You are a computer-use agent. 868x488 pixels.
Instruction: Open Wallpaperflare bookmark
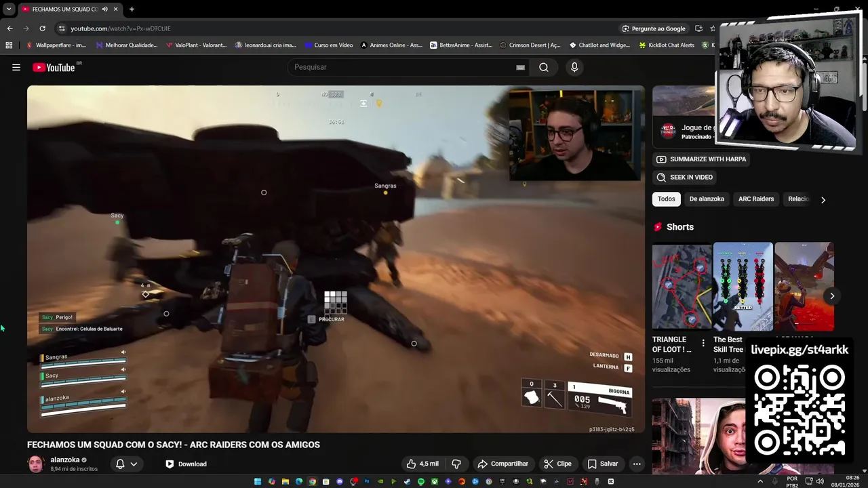(x=56, y=45)
